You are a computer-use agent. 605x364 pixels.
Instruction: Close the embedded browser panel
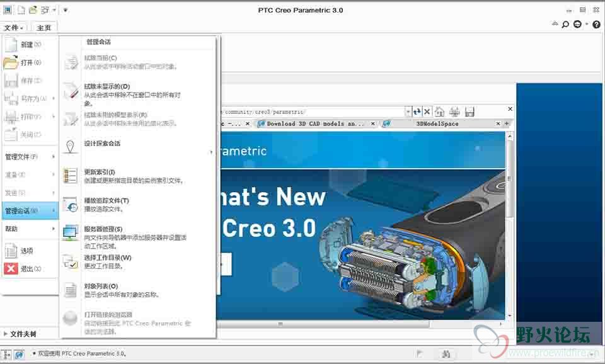(x=510, y=109)
